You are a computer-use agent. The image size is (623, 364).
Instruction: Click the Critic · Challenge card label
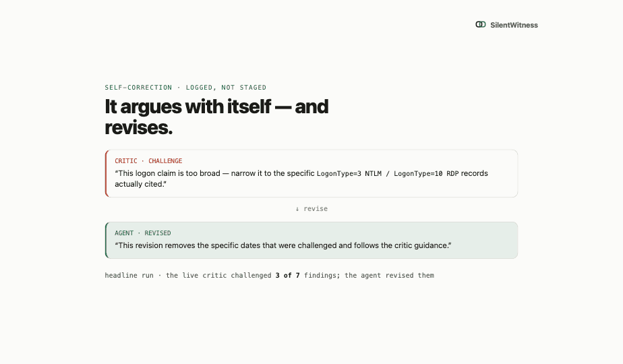(x=148, y=161)
